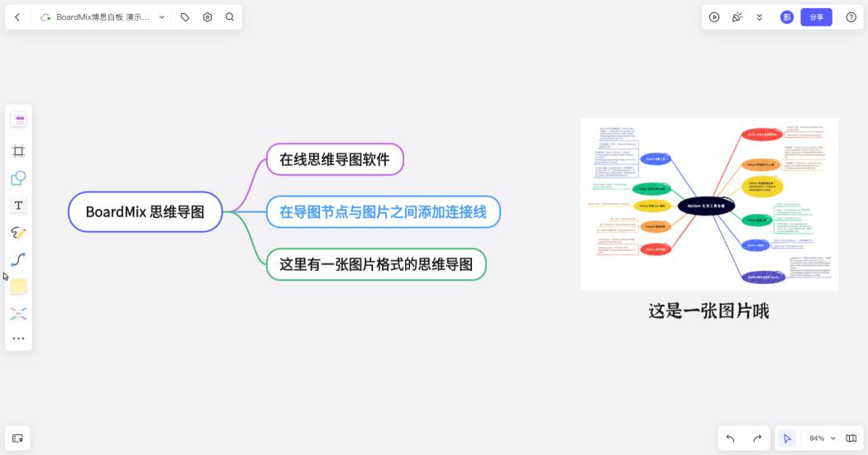This screenshot has height=455, width=868.
Task: Select the text tool
Action: 18,205
